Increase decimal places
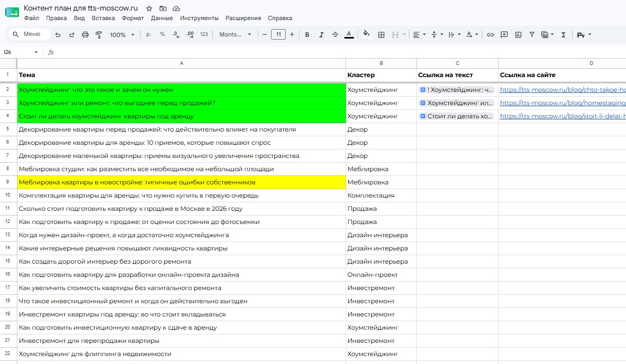 coord(190,35)
